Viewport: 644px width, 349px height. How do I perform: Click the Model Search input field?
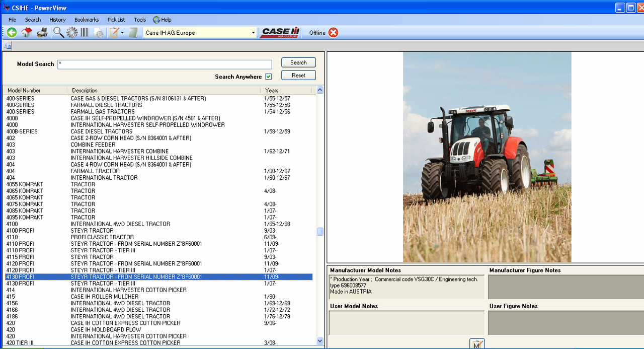[x=165, y=64]
